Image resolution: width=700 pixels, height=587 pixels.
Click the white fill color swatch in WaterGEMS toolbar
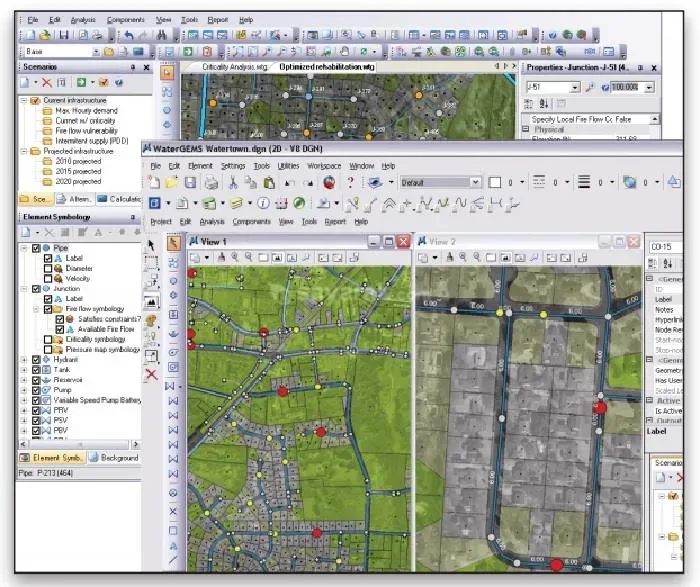(495, 182)
